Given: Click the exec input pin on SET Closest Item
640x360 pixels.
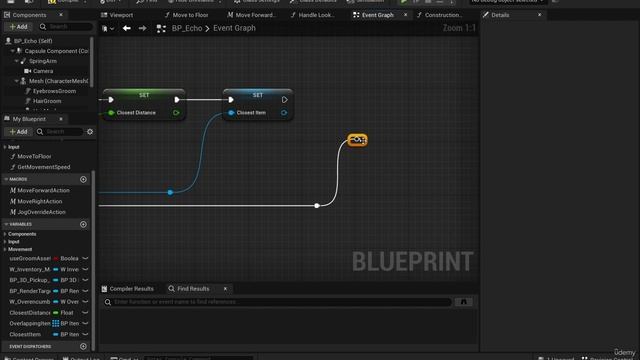Looking at the screenshot, I should (x=231, y=100).
